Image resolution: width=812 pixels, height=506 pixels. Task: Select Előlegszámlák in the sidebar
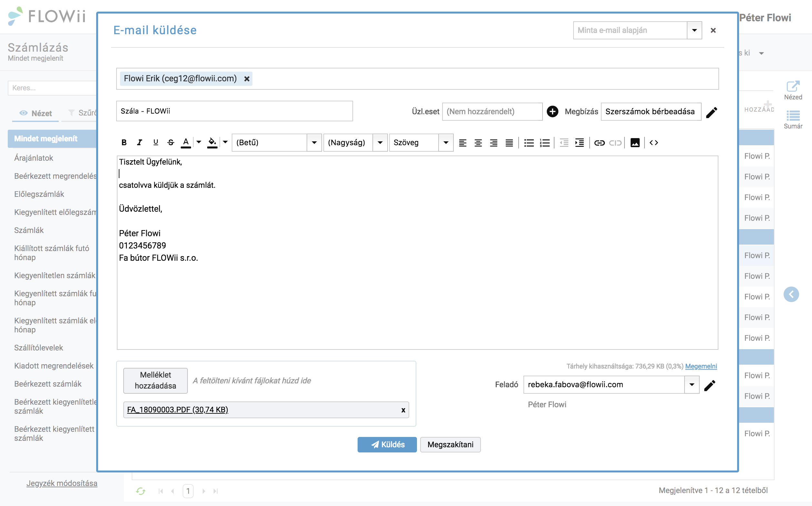pyautogui.click(x=39, y=194)
